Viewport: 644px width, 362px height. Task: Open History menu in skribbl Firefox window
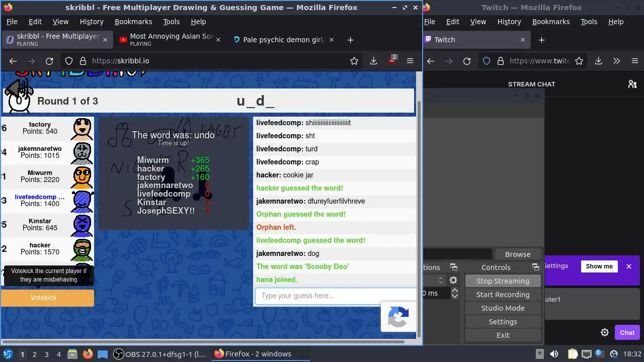[x=92, y=22]
